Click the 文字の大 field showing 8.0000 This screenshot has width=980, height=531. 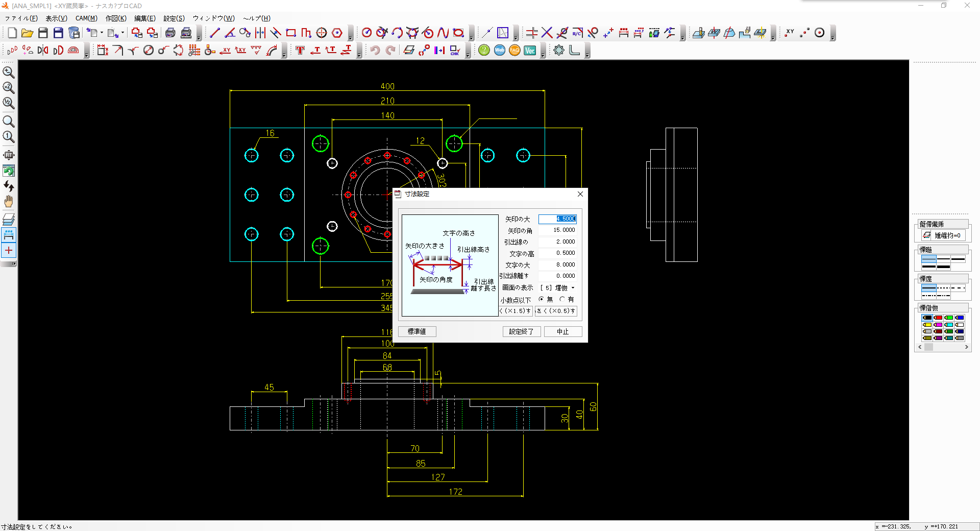557,265
